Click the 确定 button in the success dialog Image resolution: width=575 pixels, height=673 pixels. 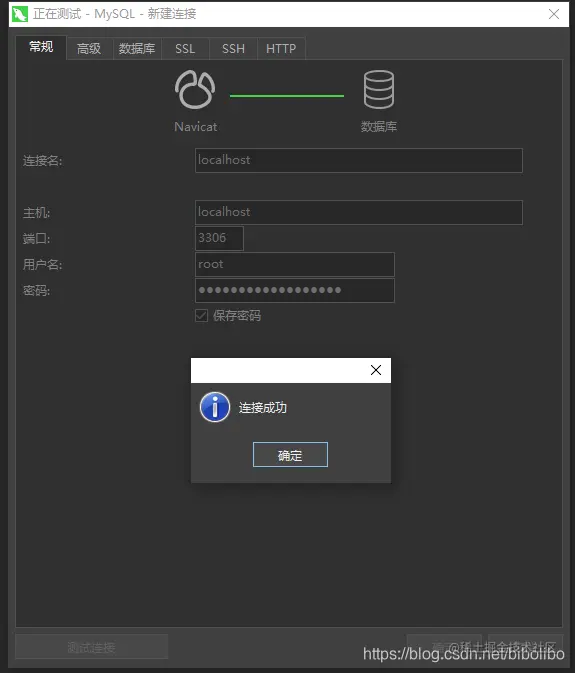pyautogui.click(x=290, y=455)
